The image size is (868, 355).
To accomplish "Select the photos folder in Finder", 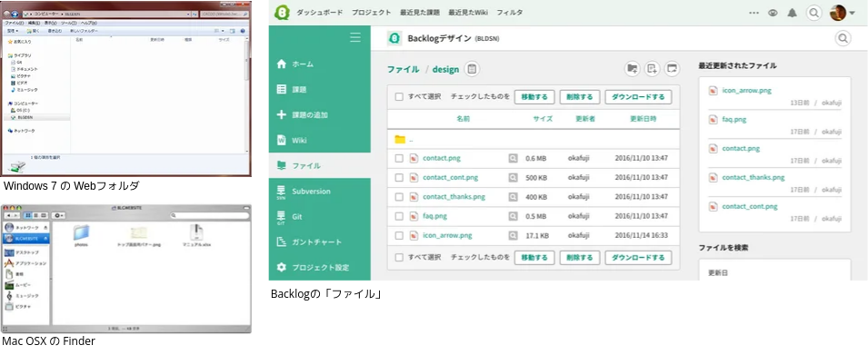I will (82, 235).
